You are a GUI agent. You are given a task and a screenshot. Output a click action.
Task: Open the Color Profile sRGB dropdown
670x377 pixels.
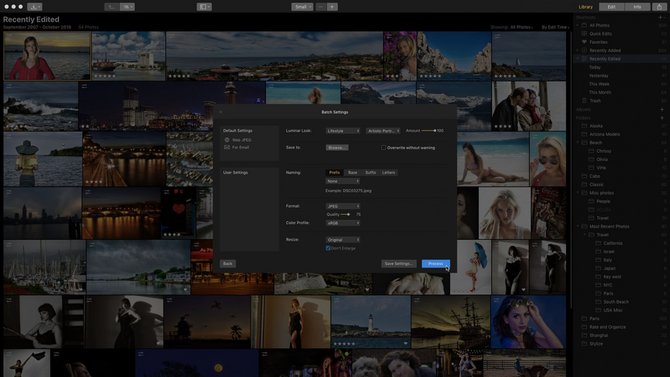coord(343,223)
